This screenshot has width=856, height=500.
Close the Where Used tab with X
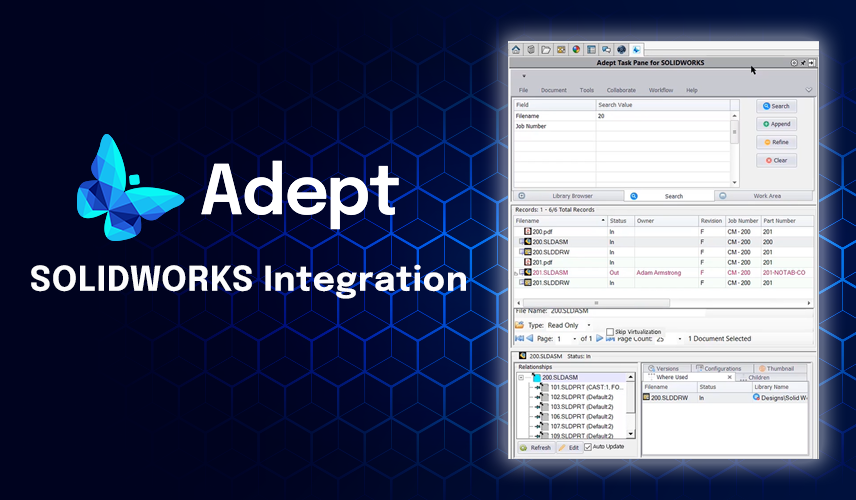click(730, 377)
